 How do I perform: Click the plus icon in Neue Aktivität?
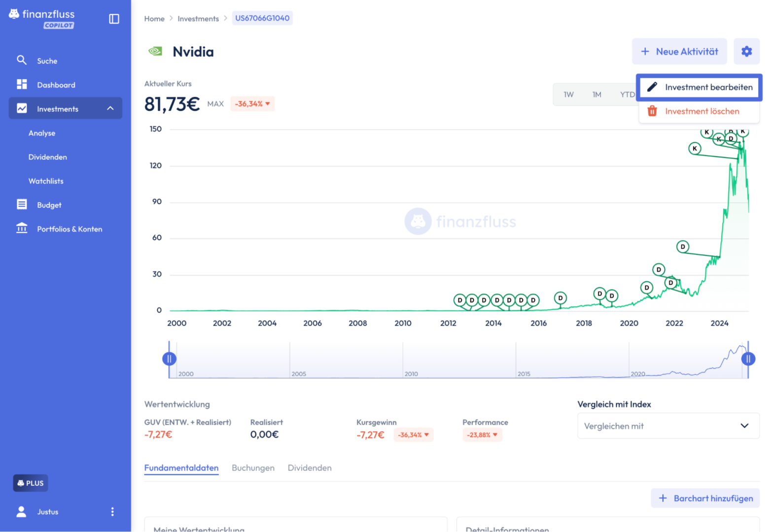point(645,51)
